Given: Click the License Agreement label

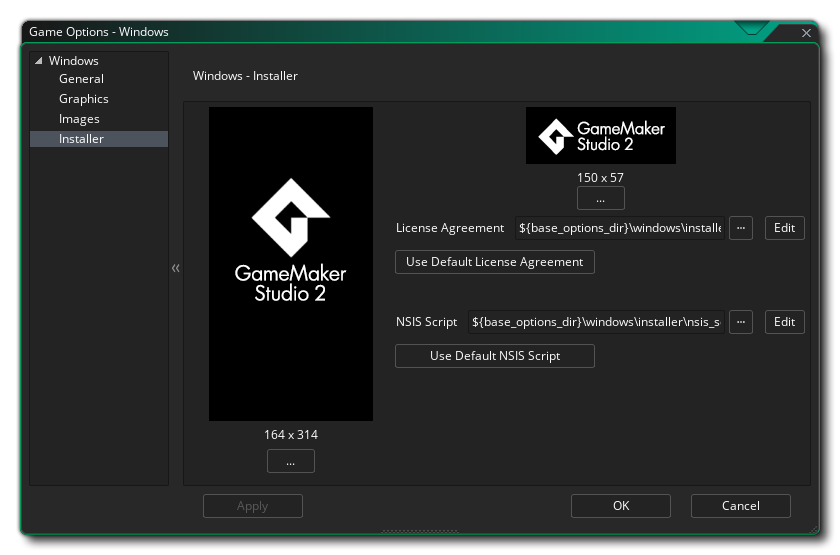Looking at the screenshot, I should pos(450,228).
